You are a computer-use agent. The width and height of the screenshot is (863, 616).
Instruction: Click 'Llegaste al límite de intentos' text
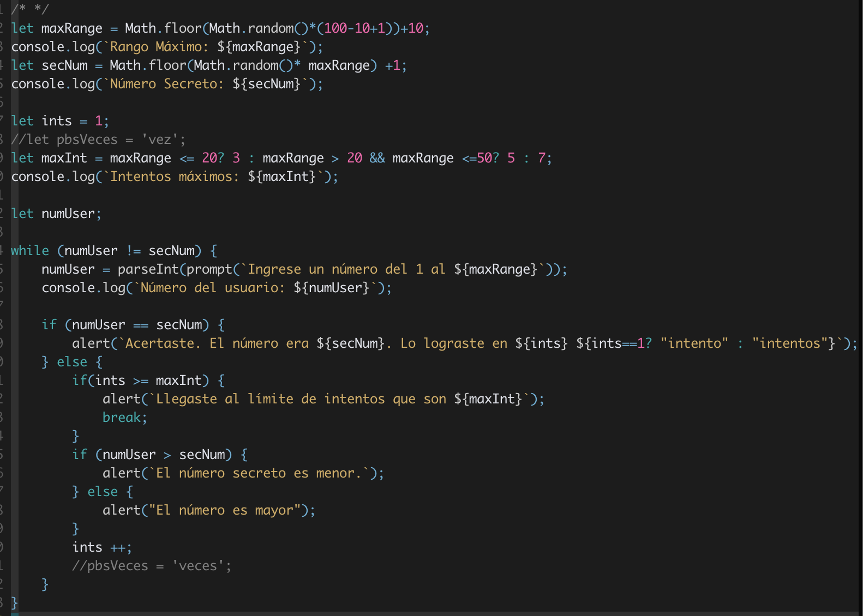(271, 399)
